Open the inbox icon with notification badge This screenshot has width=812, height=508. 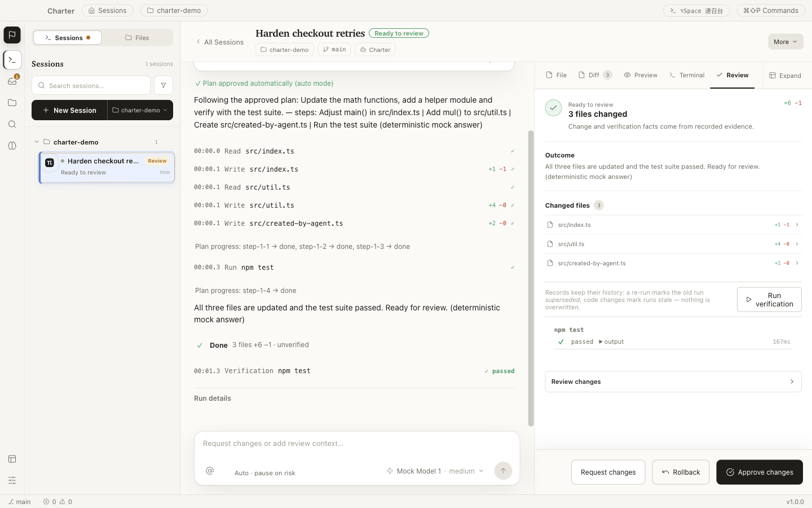(x=12, y=81)
